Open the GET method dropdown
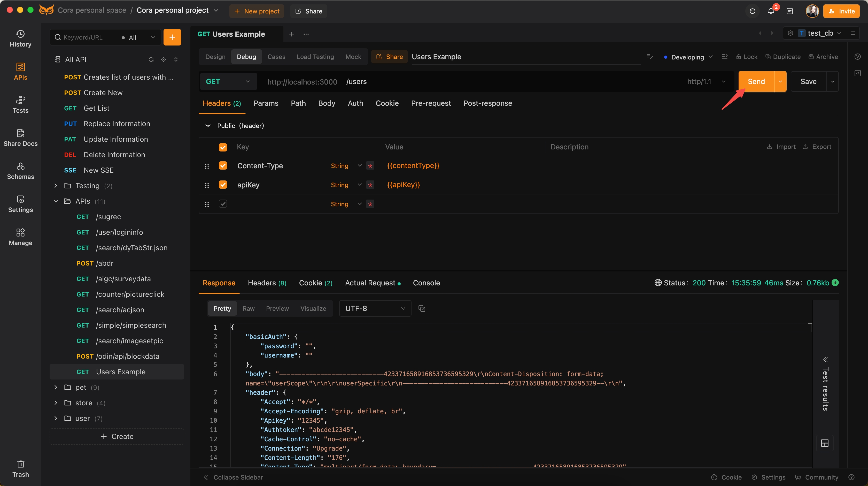 coord(228,81)
